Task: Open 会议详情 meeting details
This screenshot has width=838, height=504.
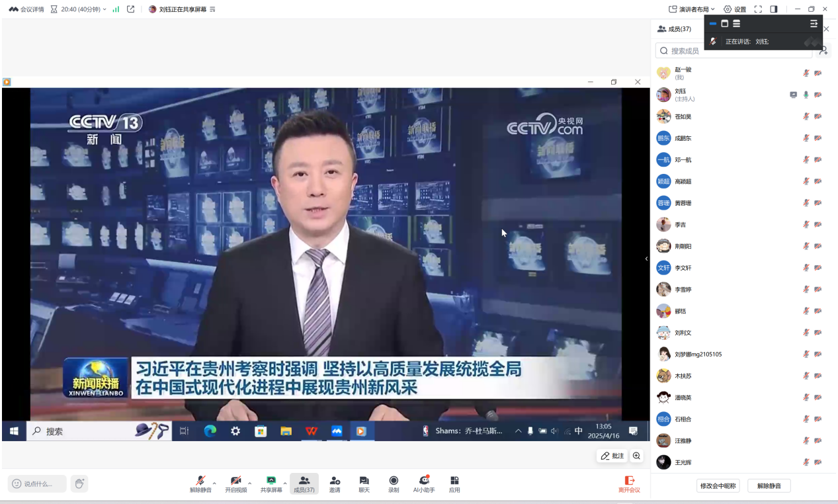Action: click(x=26, y=9)
